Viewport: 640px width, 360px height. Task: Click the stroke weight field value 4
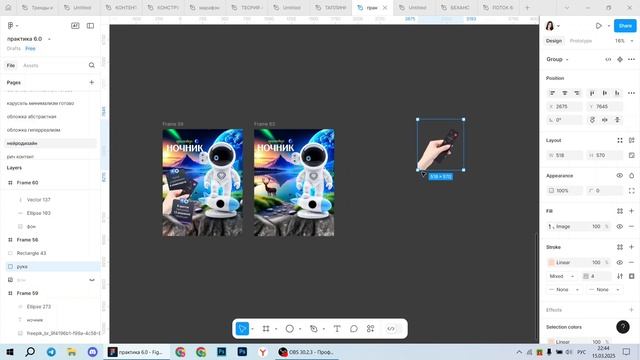(597, 276)
